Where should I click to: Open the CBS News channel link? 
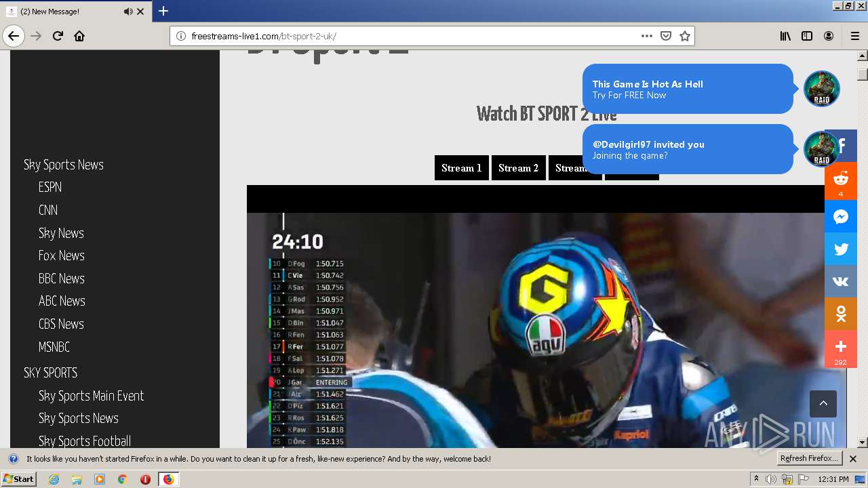tap(61, 324)
